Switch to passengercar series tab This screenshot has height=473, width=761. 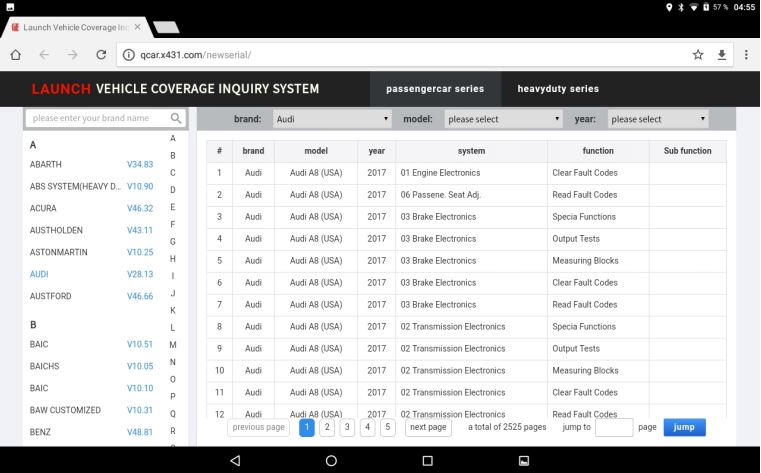[x=435, y=89]
